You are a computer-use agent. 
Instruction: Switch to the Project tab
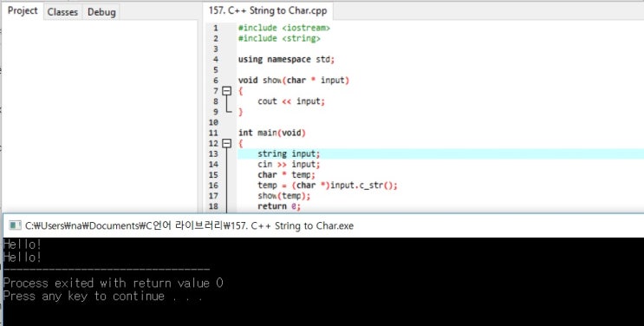pos(23,11)
